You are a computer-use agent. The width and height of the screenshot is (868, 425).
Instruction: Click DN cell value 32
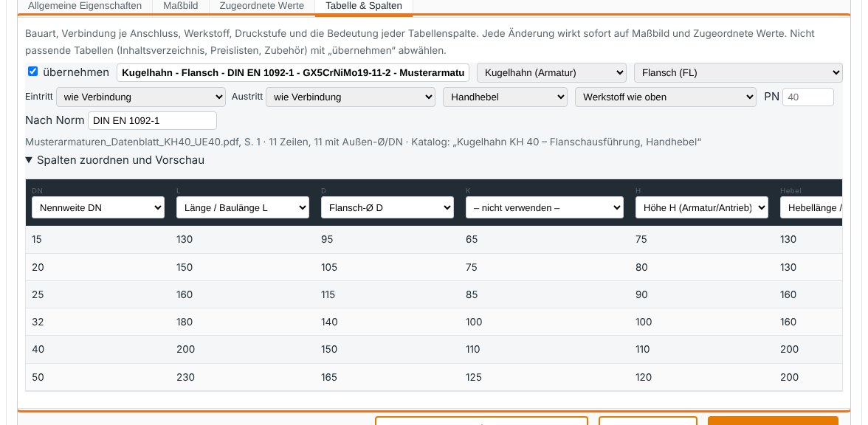(x=38, y=322)
